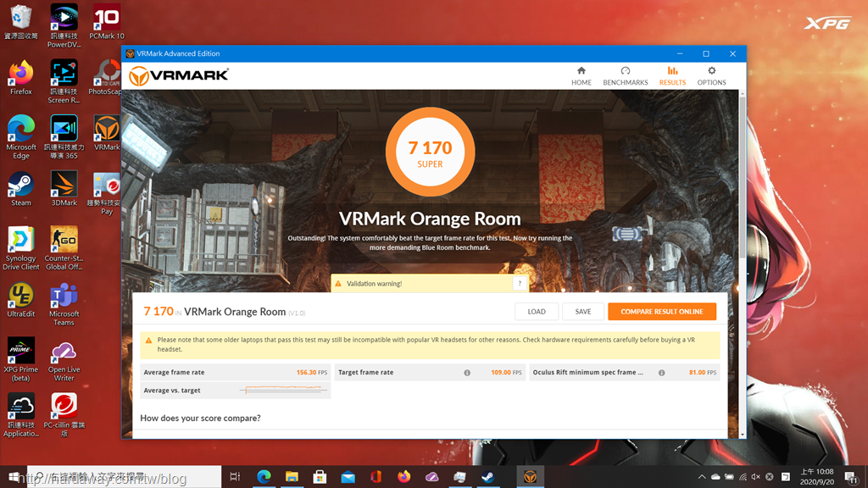The image size is (868, 488).
Task: Show hidden system tray icons
Action: pos(701,476)
